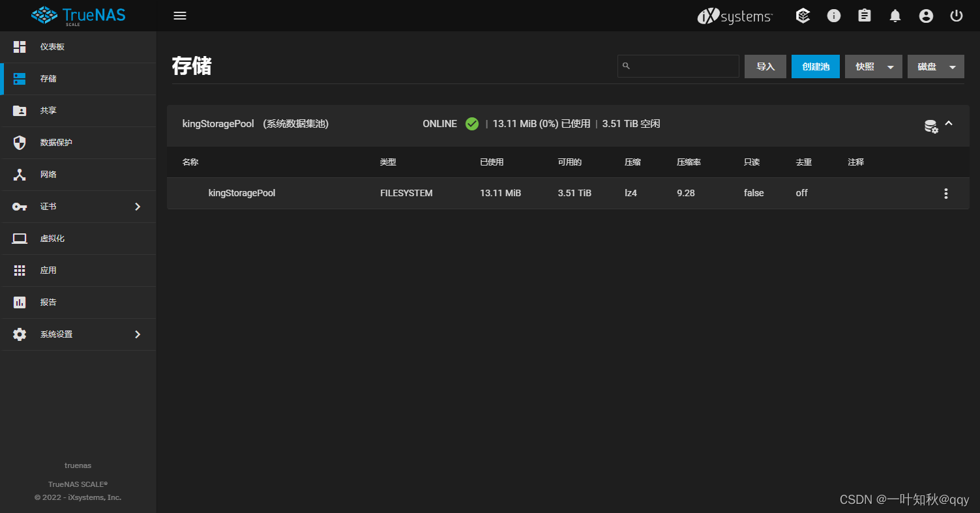
Task: Click the 可用的 column header
Action: pos(569,162)
